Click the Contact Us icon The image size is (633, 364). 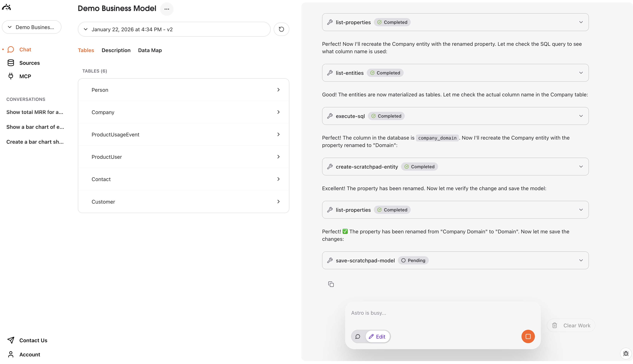(x=11, y=340)
